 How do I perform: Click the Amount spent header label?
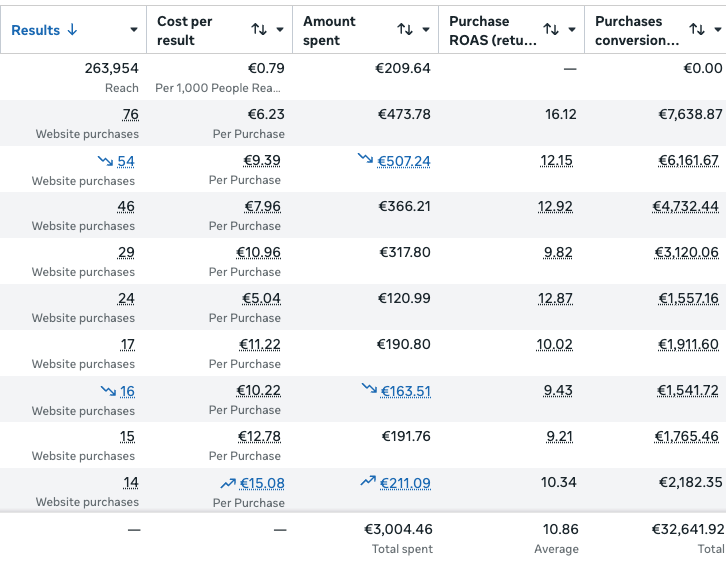click(x=329, y=31)
